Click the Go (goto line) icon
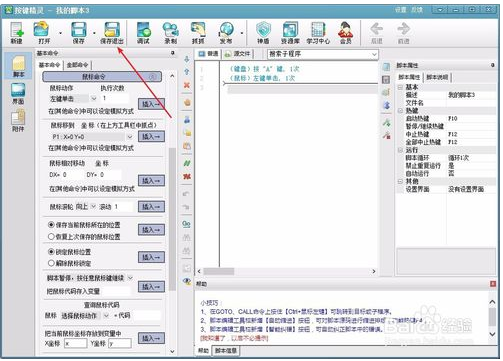Screen dimensions: 503x361 pos(187,224)
